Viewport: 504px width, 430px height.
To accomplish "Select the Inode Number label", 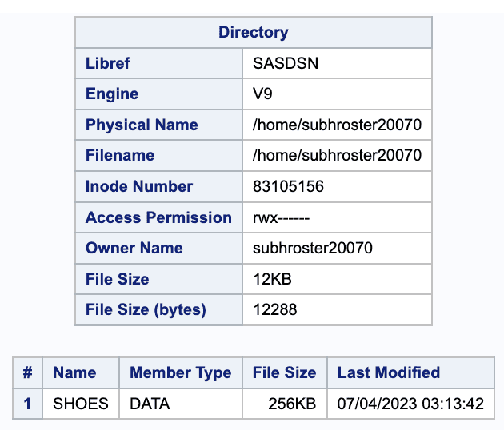I will click(x=139, y=186).
